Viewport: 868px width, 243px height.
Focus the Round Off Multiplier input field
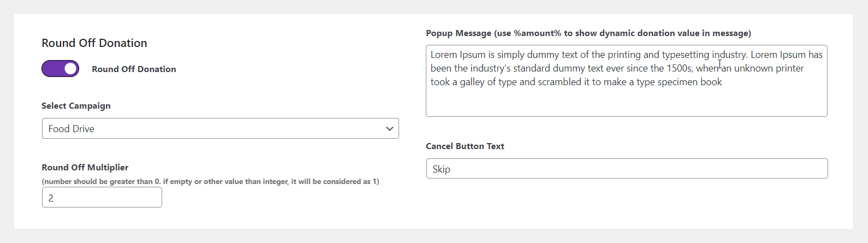[x=102, y=198]
